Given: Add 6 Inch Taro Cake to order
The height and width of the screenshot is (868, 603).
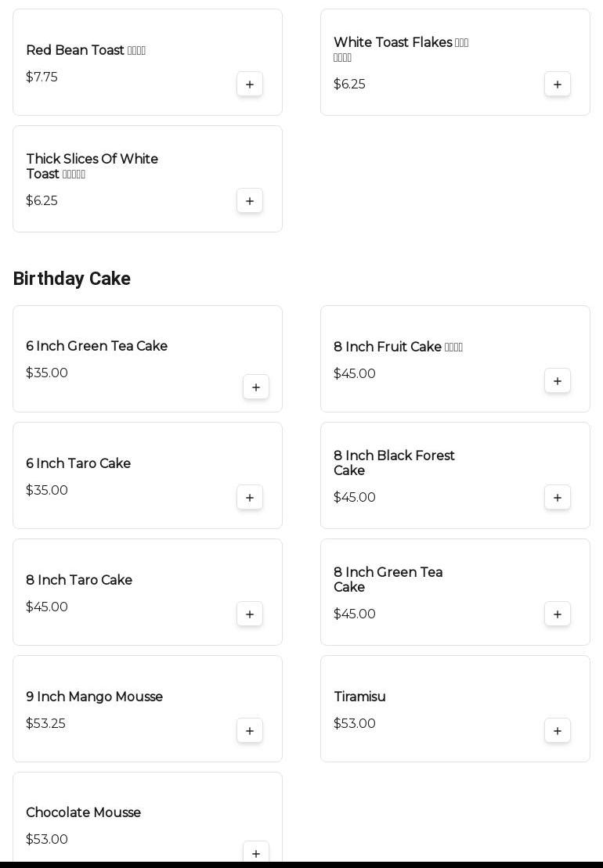Looking at the screenshot, I should 250,498.
